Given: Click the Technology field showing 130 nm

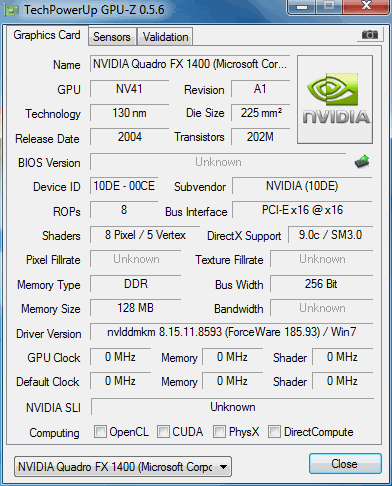Looking at the screenshot, I should tap(129, 113).
